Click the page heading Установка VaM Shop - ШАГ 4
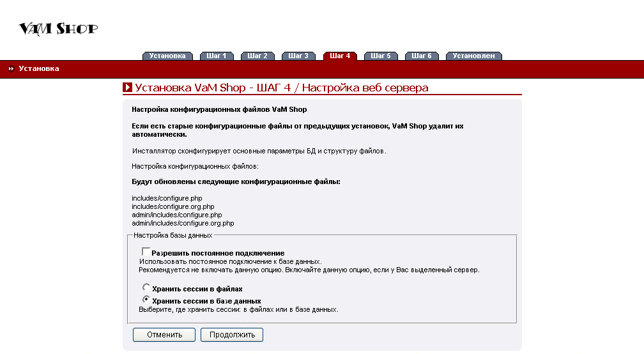Viewport: 644px width, 354px height. click(x=282, y=88)
